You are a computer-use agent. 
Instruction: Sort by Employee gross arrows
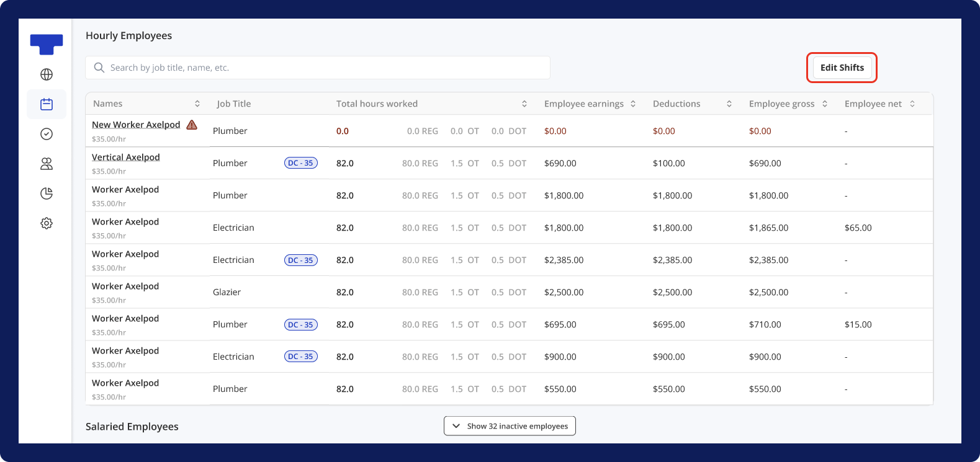[x=825, y=104]
